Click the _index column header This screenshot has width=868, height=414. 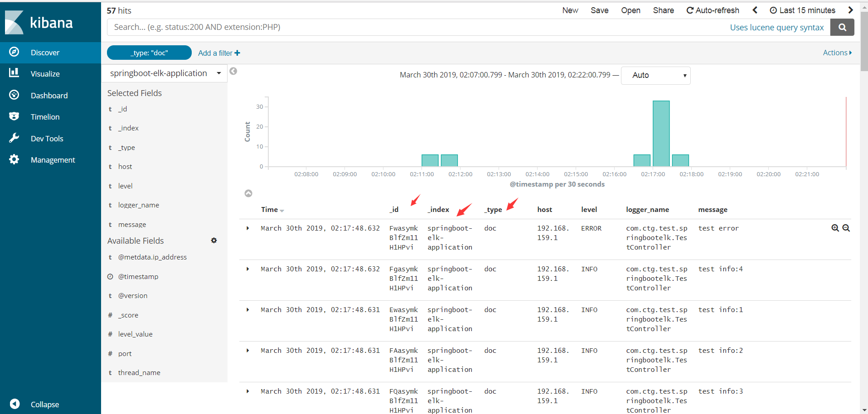(x=438, y=209)
